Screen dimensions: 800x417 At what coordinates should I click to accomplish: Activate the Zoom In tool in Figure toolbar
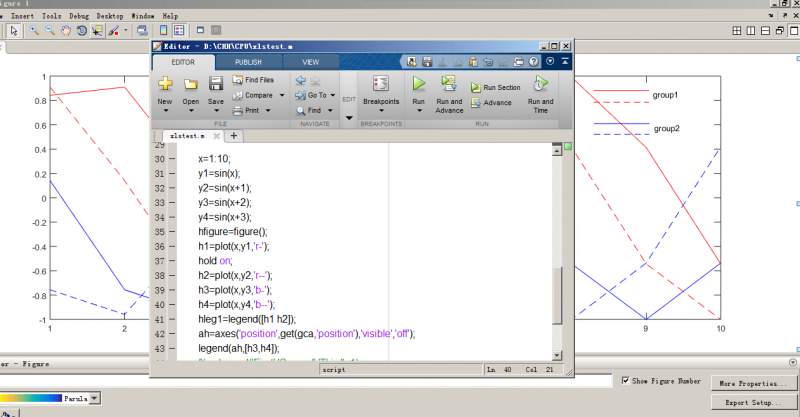(34, 31)
